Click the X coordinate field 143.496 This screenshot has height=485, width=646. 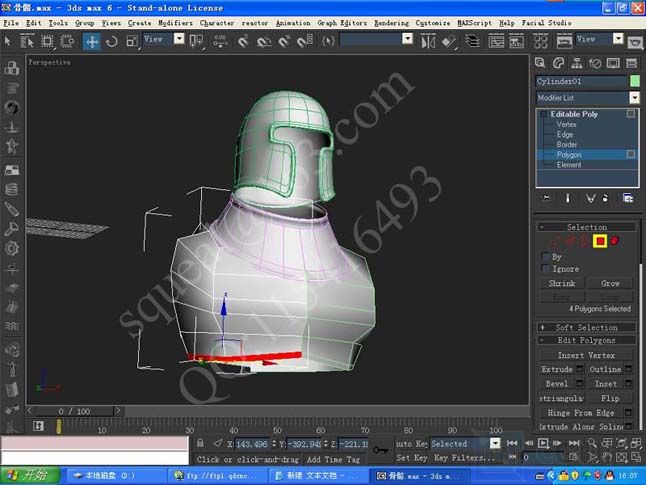click(252, 444)
